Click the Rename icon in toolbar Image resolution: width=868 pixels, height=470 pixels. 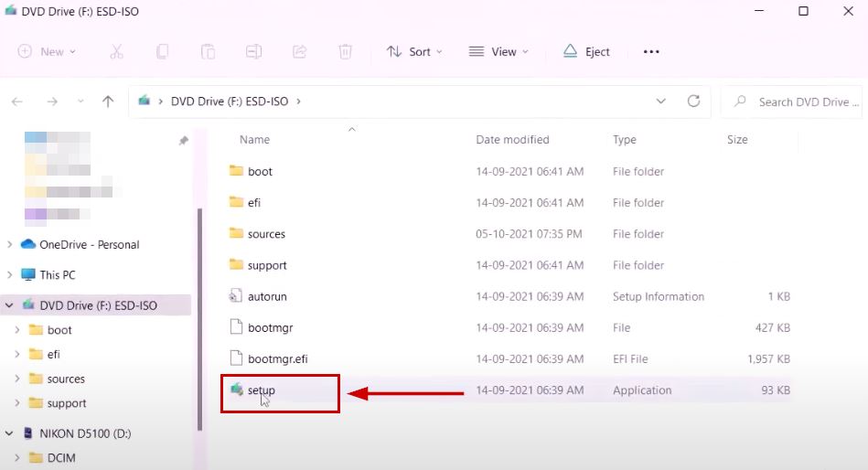click(x=253, y=51)
